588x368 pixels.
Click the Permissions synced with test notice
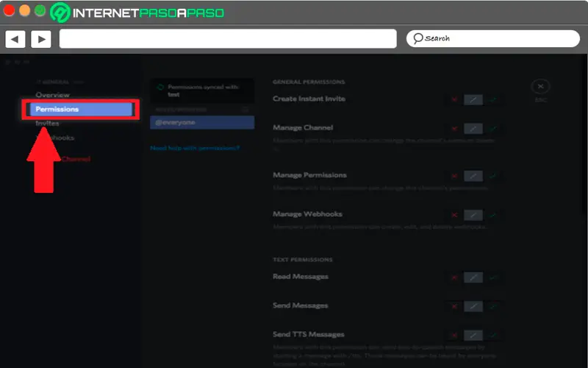point(202,91)
